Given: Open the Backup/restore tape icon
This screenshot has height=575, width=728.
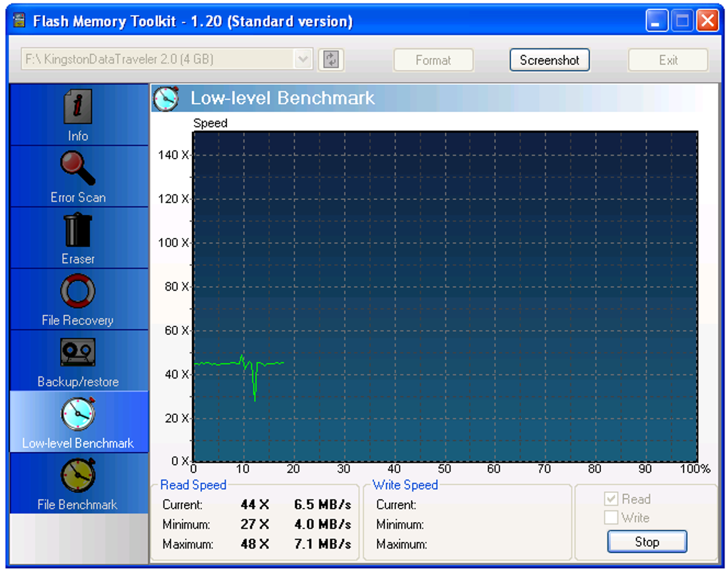Looking at the screenshot, I should pyautogui.click(x=78, y=352).
